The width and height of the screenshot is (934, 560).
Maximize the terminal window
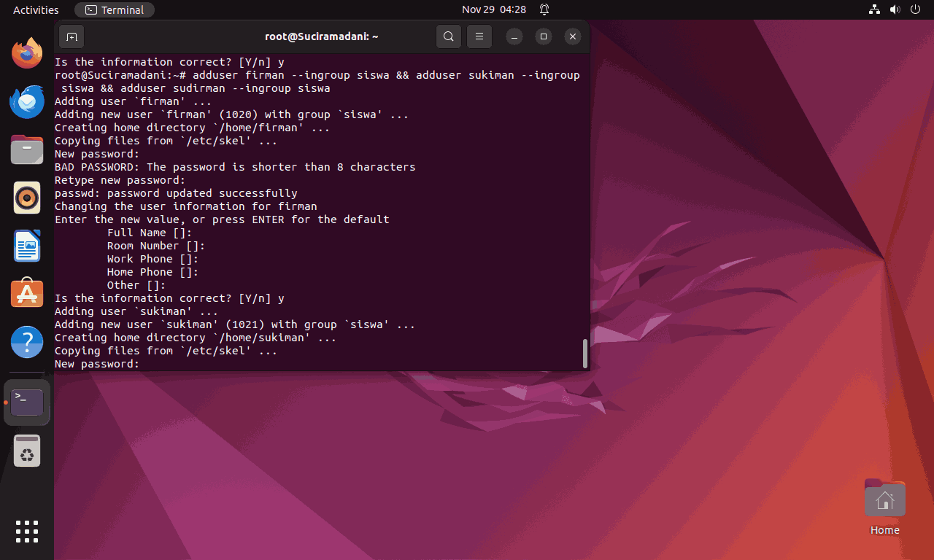tap(544, 36)
